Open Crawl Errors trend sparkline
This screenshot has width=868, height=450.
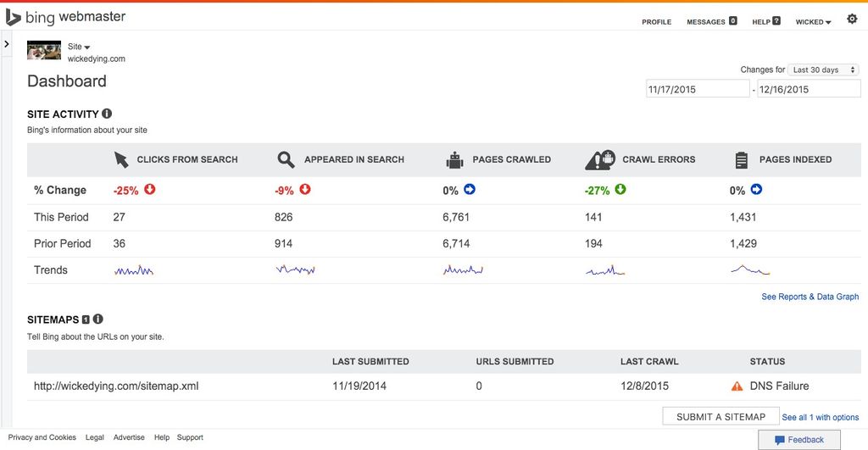[x=605, y=270]
